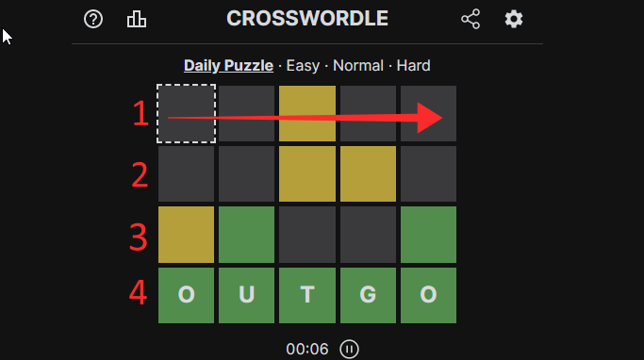Viewport: 644px width, 360px height.
Task: Select the Hard difficulty
Action: point(413,66)
